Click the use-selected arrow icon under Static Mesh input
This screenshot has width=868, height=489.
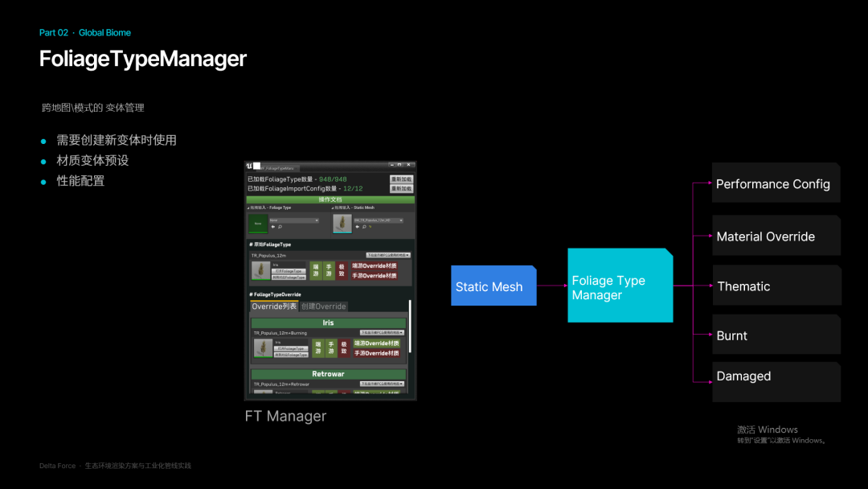coord(357,227)
